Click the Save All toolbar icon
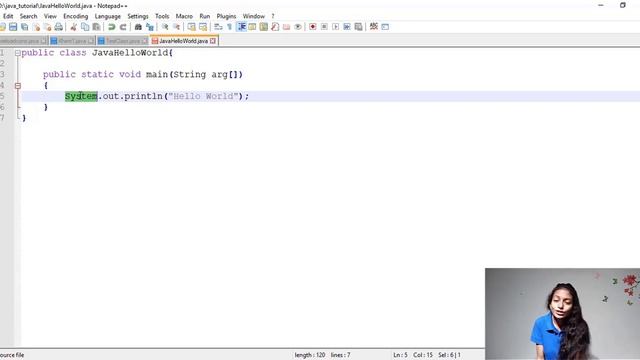Screen dimensions: 640x360 tap(24, 27)
